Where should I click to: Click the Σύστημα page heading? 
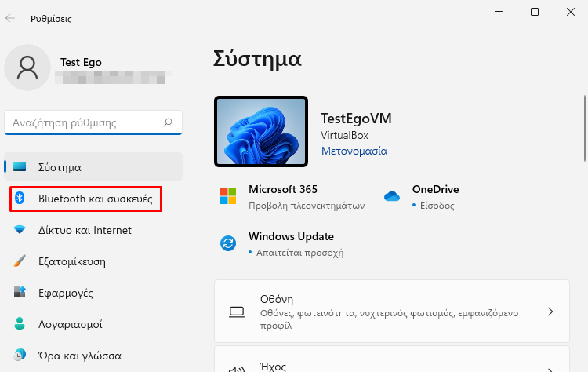pyautogui.click(x=257, y=59)
